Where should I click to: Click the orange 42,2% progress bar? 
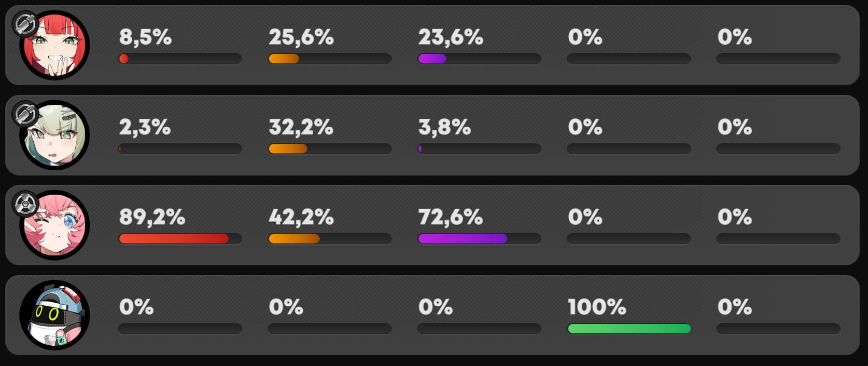[x=330, y=239]
